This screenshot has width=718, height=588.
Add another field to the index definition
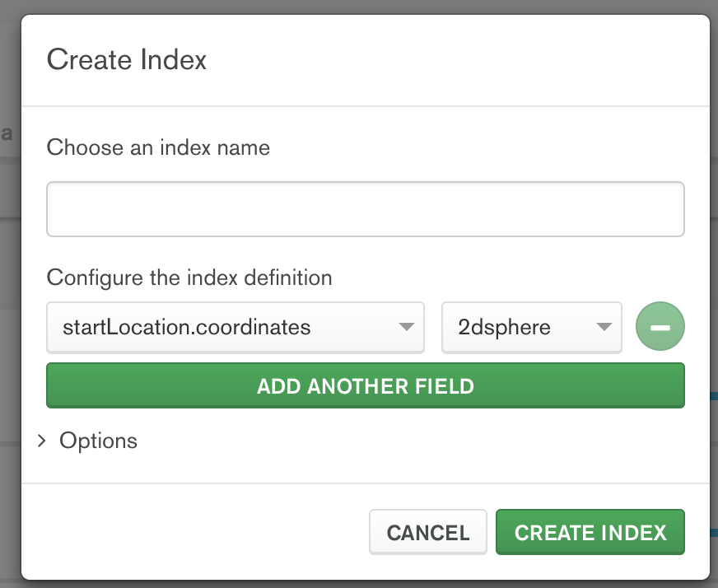(x=365, y=385)
